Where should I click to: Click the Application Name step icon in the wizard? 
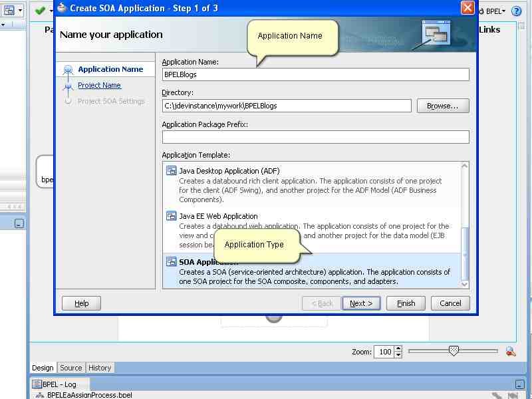[67, 69]
